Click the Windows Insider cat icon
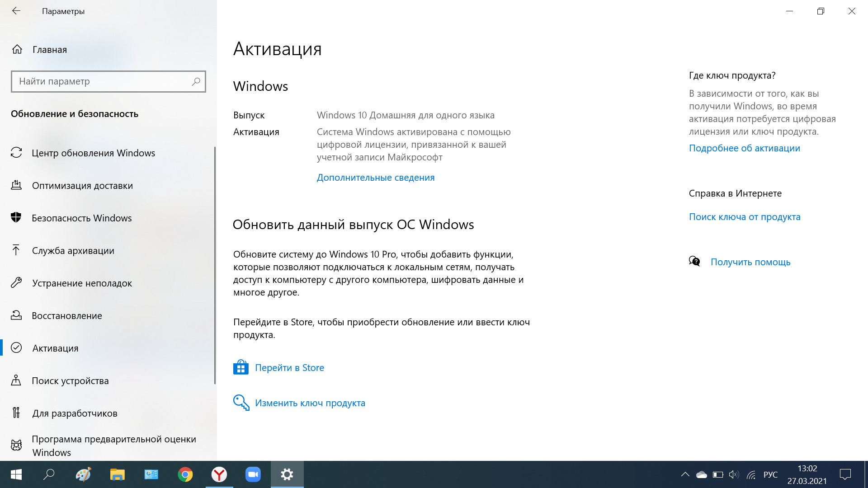The height and width of the screenshot is (488, 868). pos(16,446)
